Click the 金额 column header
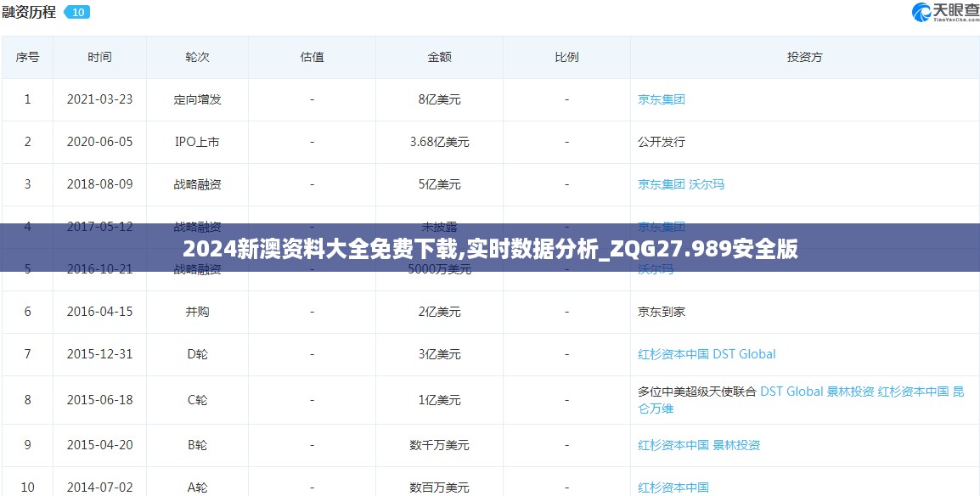Viewport: 980px width, 496px height. (439, 57)
